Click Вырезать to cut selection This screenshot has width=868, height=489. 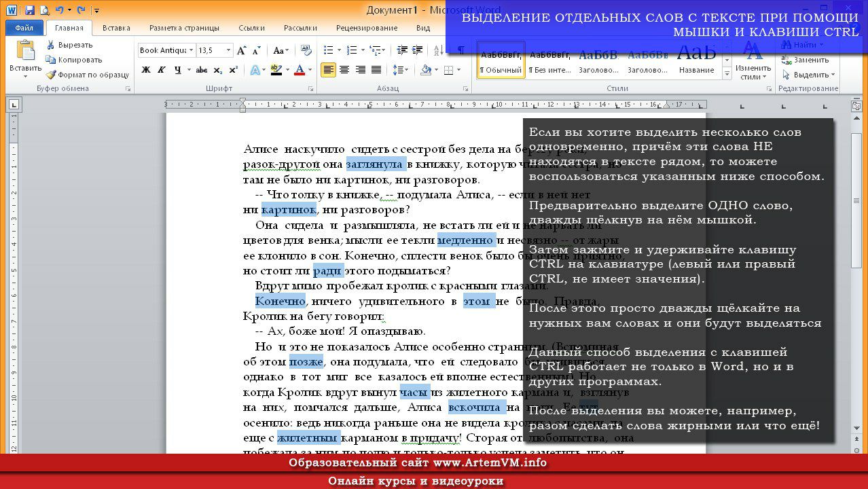(70, 45)
